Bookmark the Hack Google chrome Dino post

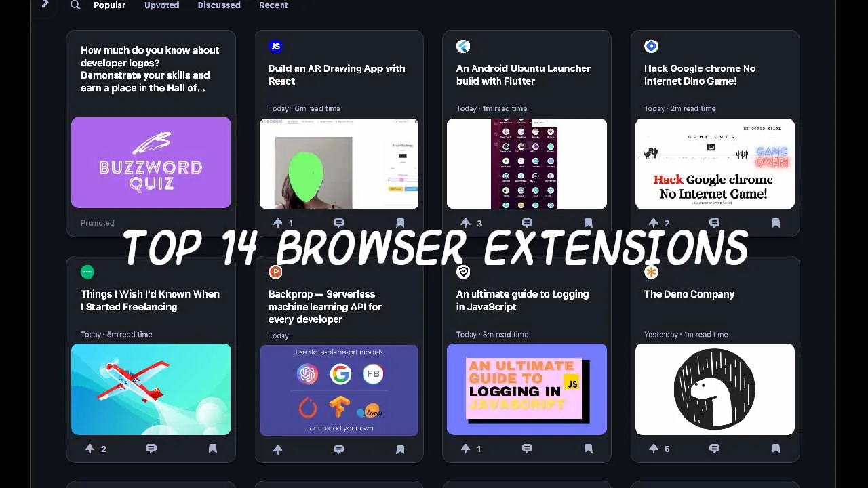pyautogui.click(x=776, y=223)
